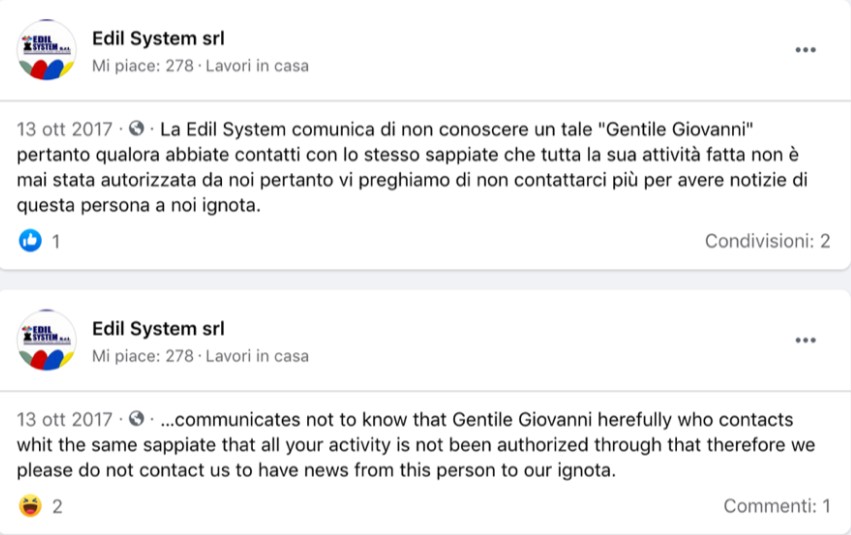Select Lavori in casa category on first post
The width and height of the screenshot is (851, 535).
(257, 66)
